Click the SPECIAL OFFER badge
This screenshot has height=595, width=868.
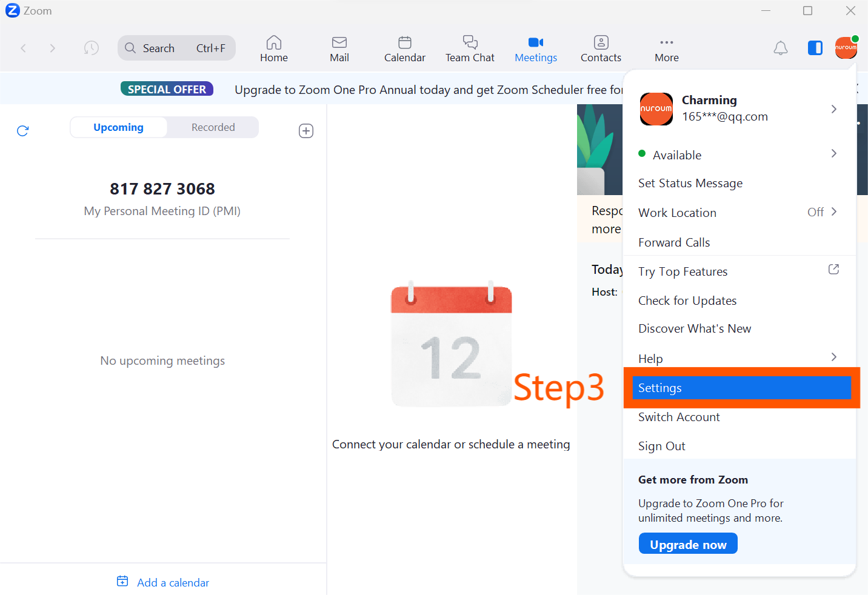coord(167,89)
